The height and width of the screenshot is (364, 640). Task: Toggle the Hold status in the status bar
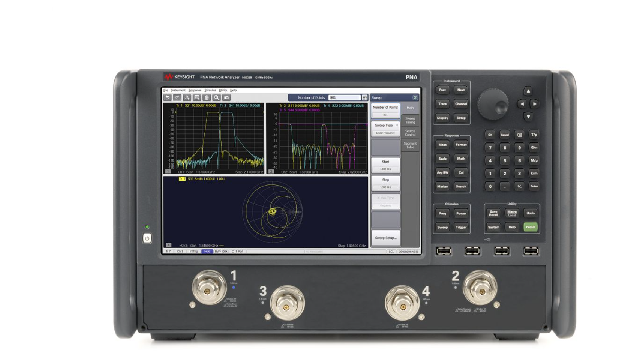[x=207, y=252]
